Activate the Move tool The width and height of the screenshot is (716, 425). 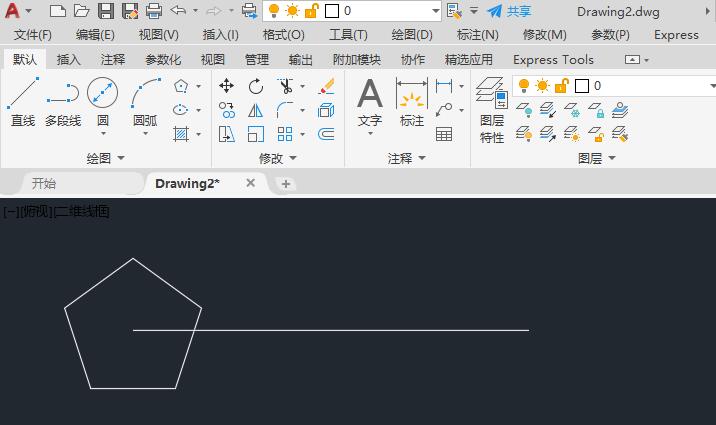pos(226,86)
